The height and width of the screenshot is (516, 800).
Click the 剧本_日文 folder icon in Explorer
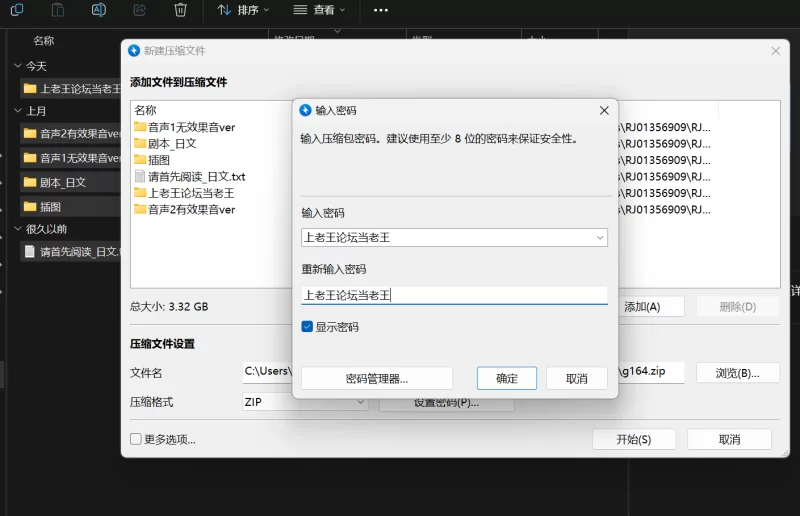30,182
